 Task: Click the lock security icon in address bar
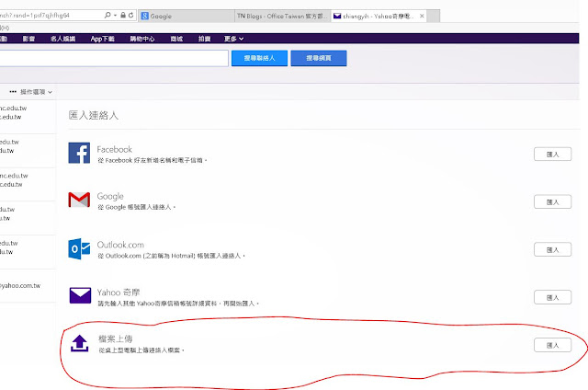point(123,15)
